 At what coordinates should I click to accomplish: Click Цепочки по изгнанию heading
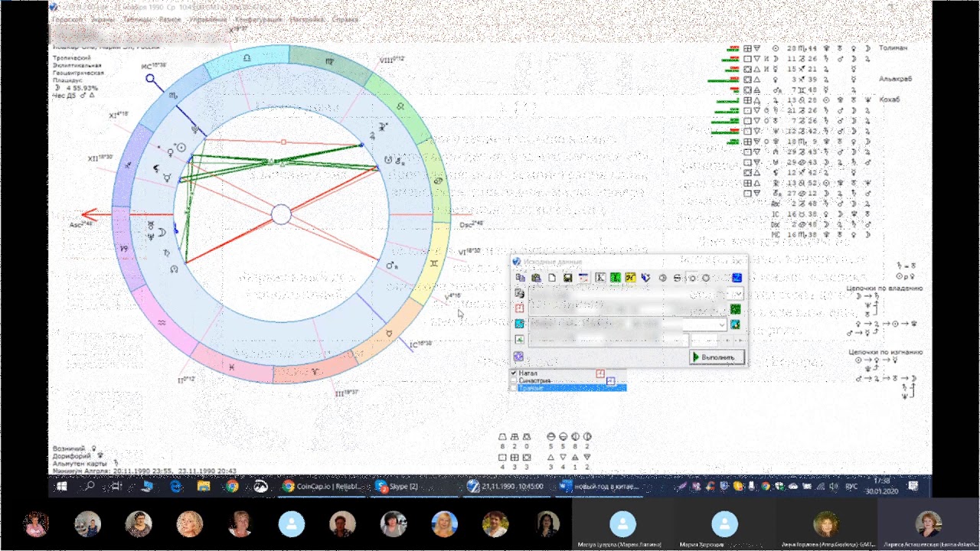click(885, 351)
